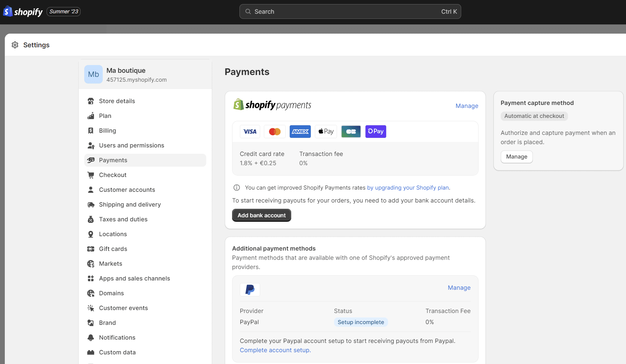
Task: Click the Customer events cursor icon
Action: click(91, 308)
